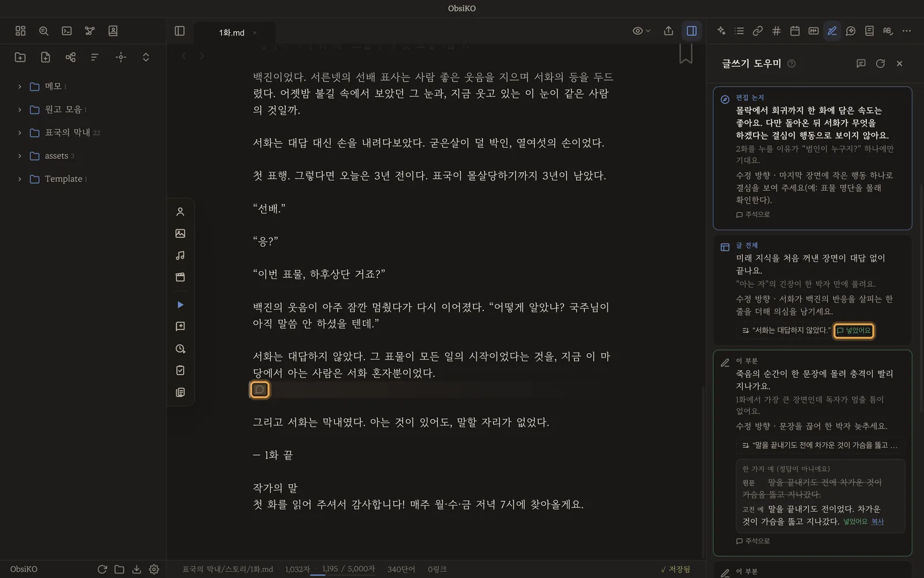The image size is (924, 578).
Task: Open the image icon in the editor side toolbar
Action: pos(180,234)
